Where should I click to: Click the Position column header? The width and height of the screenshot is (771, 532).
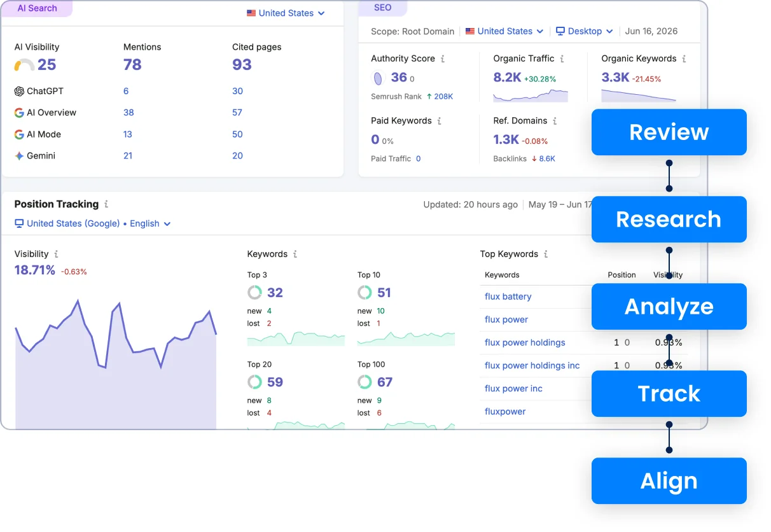(x=622, y=275)
